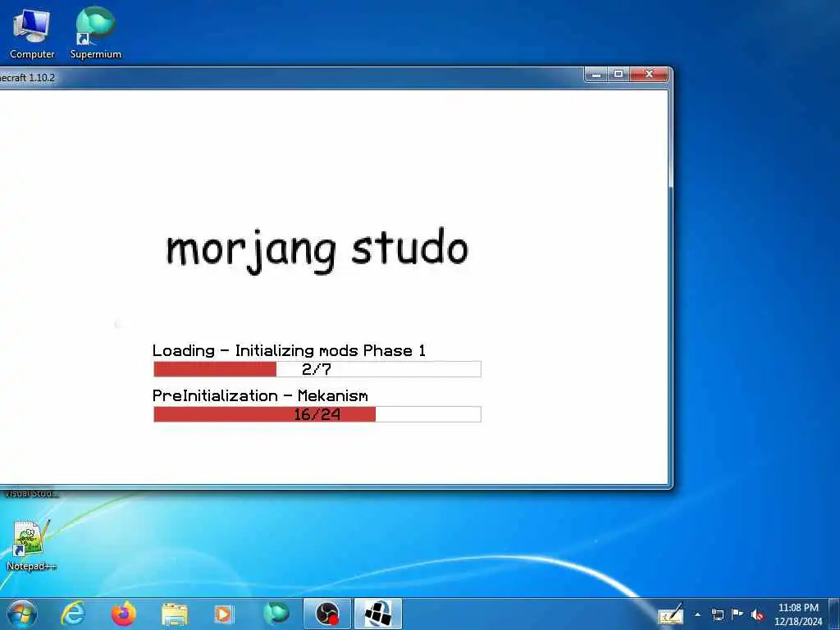The image size is (840, 630).
Task: Open the Windows Start menu orb
Action: point(21,614)
